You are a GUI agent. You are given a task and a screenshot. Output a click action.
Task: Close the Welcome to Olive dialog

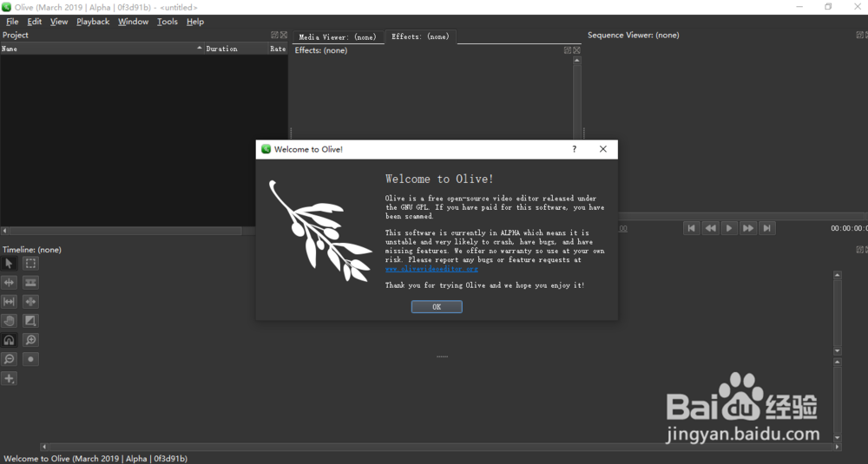pos(603,149)
